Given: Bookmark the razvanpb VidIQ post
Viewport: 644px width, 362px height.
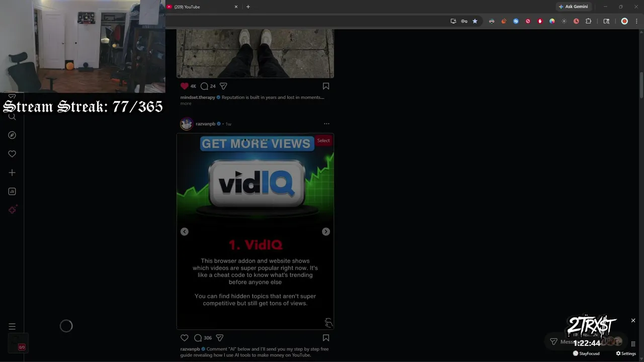Looking at the screenshot, I should pyautogui.click(x=326, y=338).
